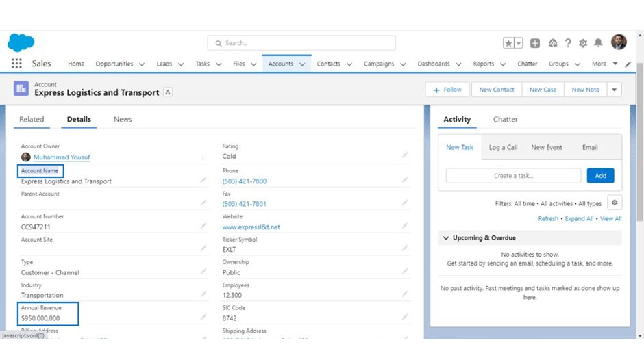Edit the Phone field pencil
This screenshot has height=362, width=644.
click(x=404, y=180)
